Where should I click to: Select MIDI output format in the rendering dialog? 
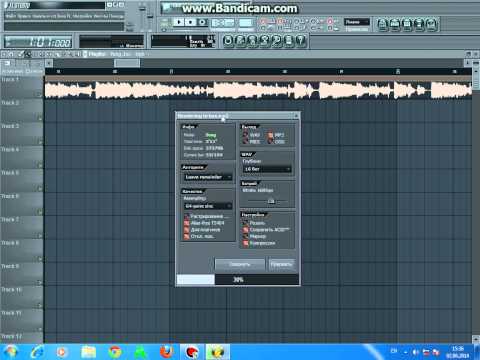[251, 142]
